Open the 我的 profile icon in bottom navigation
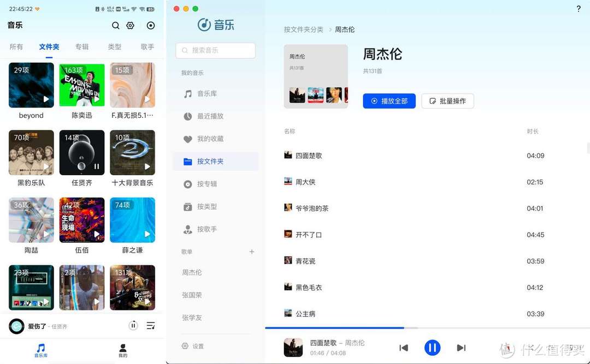590x364 pixels. tap(122, 350)
